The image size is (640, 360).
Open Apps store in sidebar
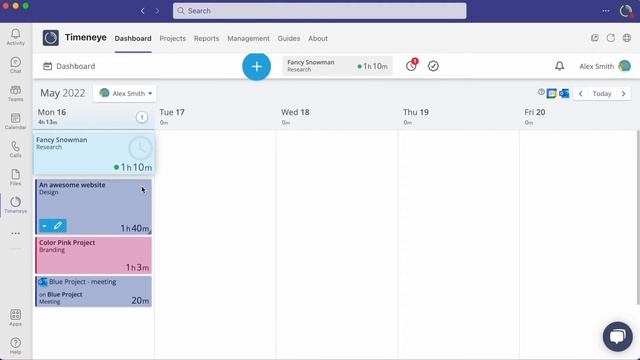tap(16, 317)
